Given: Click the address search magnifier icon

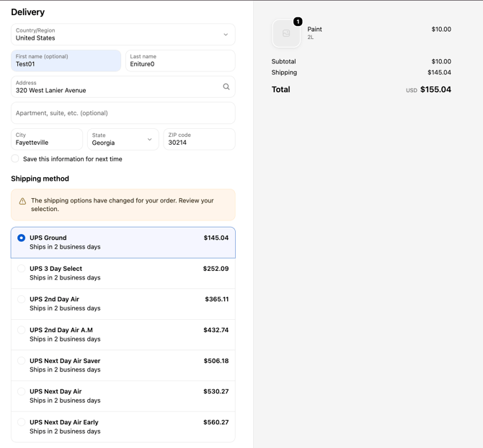Looking at the screenshot, I should pyautogui.click(x=226, y=86).
